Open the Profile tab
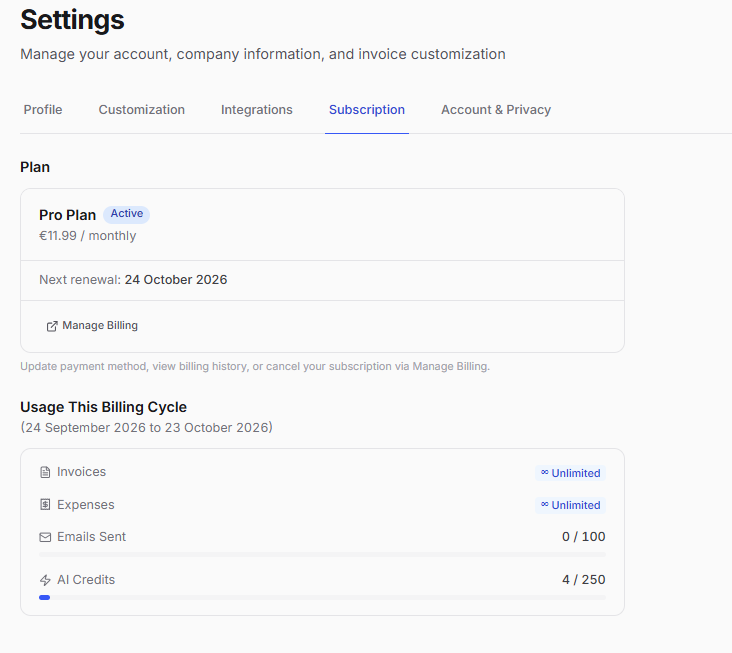This screenshot has height=653, width=732. tap(43, 110)
